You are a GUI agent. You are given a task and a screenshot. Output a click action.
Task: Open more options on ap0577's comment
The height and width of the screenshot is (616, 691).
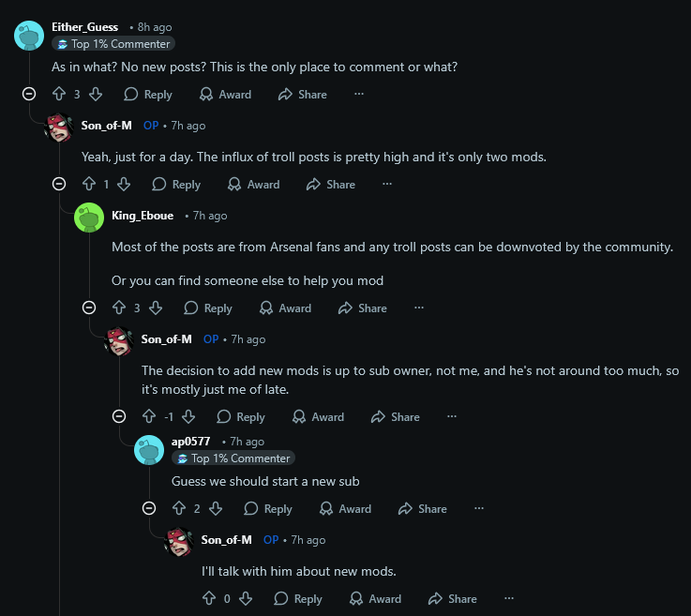(479, 508)
